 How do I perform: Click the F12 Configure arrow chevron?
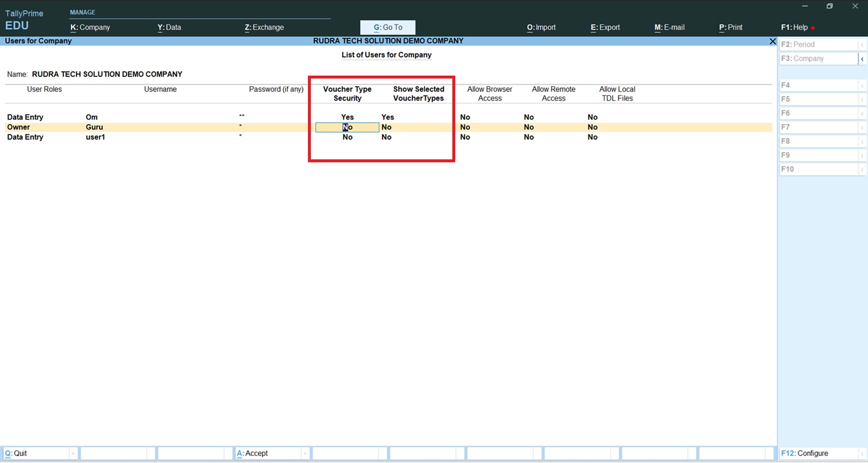862,454
